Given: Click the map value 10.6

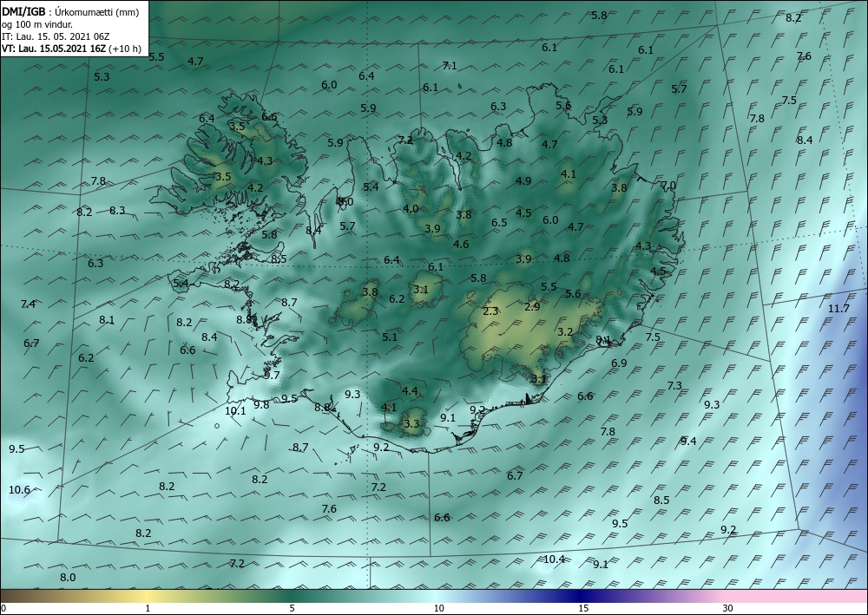Looking at the screenshot, I should tap(19, 489).
